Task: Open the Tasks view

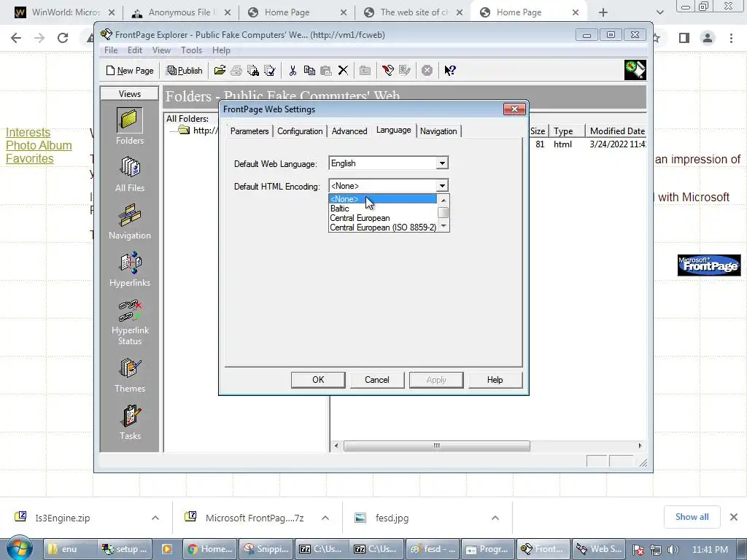Action: [x=130, y=422]
